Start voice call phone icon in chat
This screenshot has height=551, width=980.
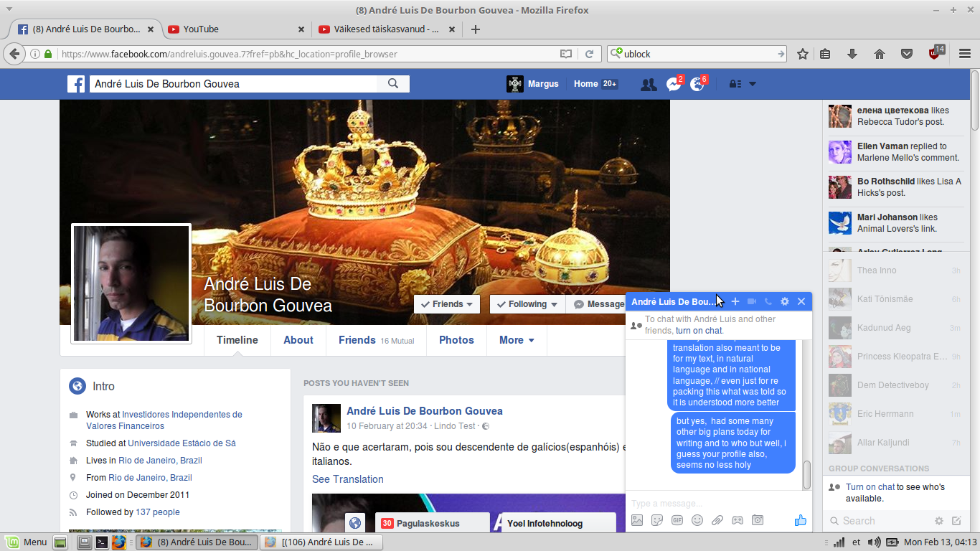point(768,302)
